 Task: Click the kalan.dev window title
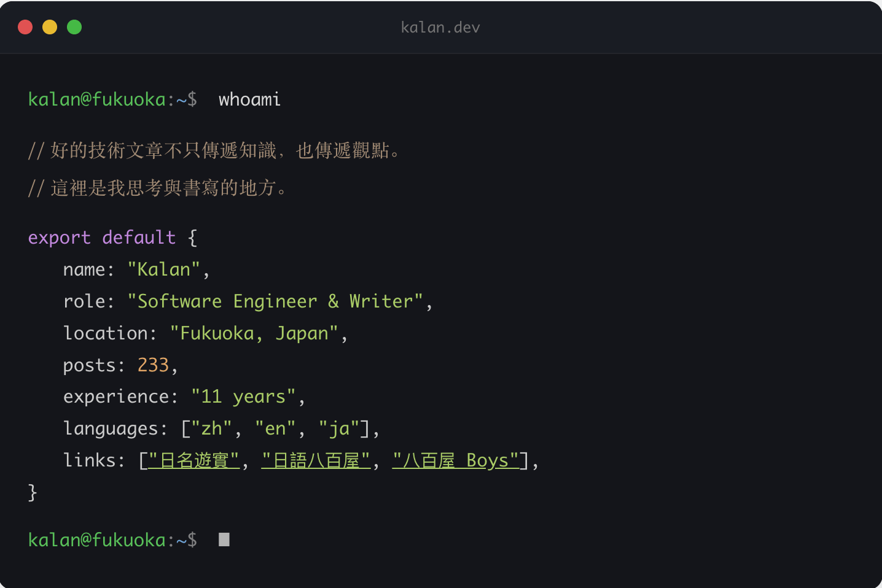coord(440,28)
